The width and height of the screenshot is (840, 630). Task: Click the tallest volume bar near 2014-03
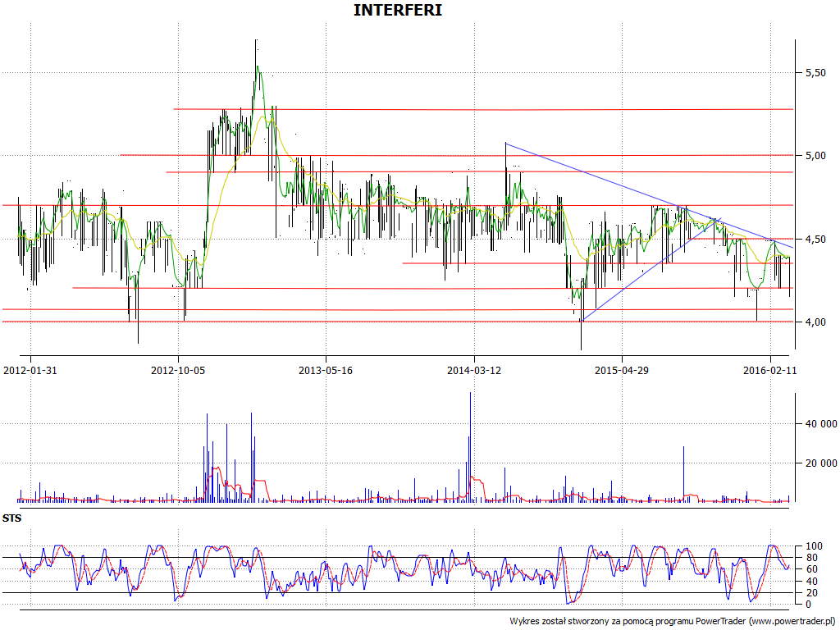(470, 447)
